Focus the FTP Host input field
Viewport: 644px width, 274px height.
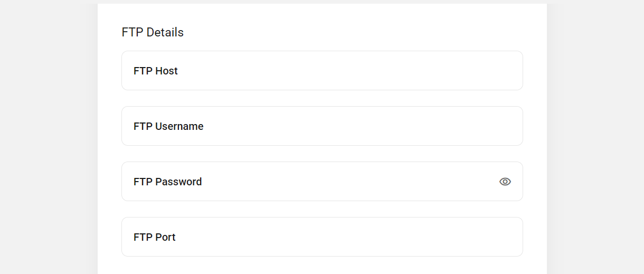pos(322,71)
